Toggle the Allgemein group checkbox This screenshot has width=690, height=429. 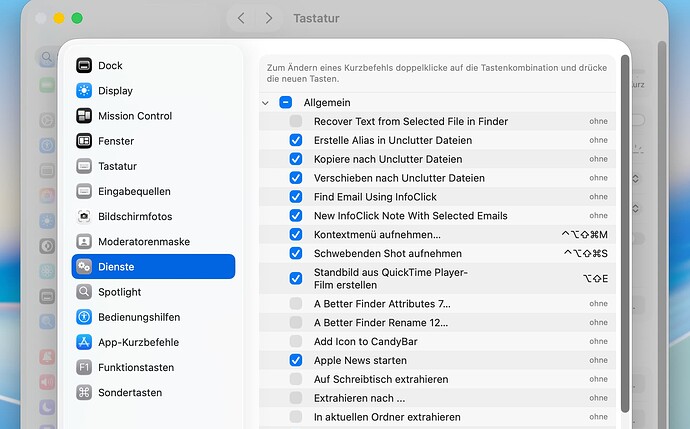click(286, 102)
